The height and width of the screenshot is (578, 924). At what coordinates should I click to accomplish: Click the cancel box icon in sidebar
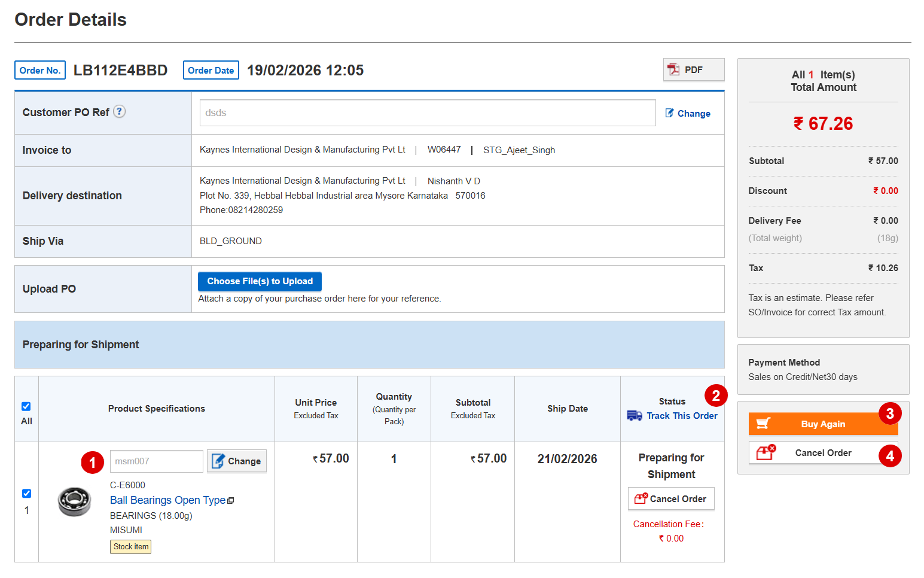tap(766, 452)
